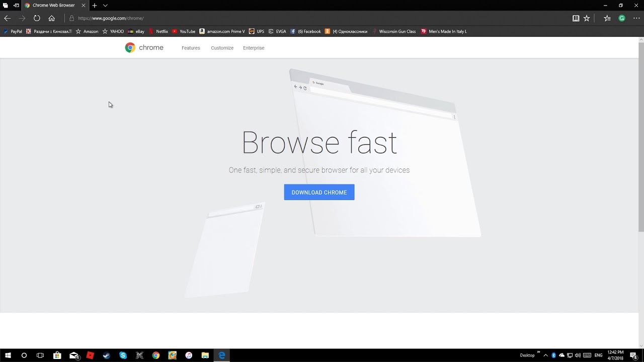
Task: Open the home page via house icon
Action: coord(51,18)
